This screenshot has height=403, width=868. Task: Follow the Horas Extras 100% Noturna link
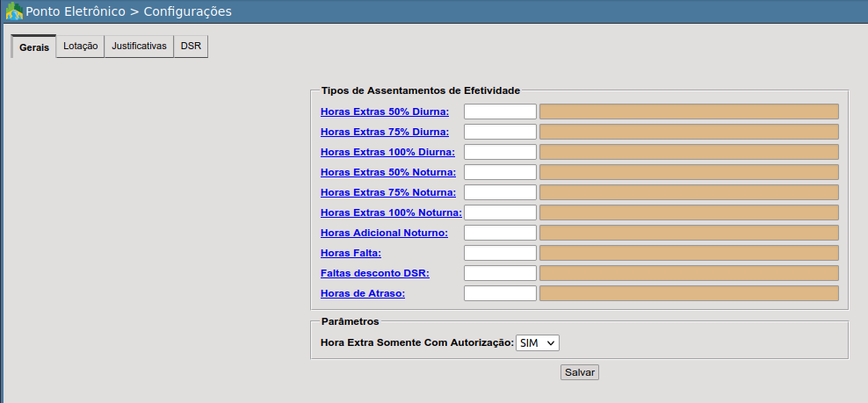point(391,212)
